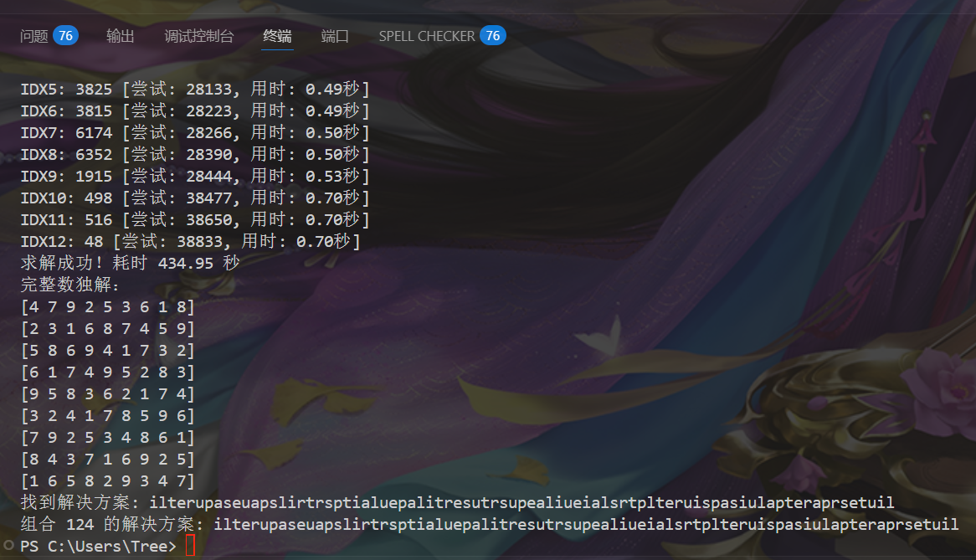Image resolution: width=976 pixels, height=560 pixels.
Task: Click the line starting with IDX10: 498
Action: pyautogui.click(x=195, y=198)
